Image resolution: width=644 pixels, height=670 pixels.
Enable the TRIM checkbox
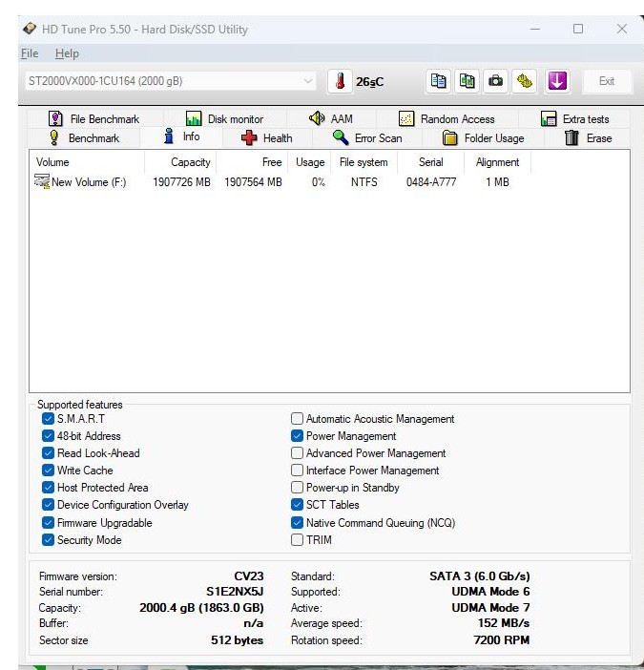[298, 540]
